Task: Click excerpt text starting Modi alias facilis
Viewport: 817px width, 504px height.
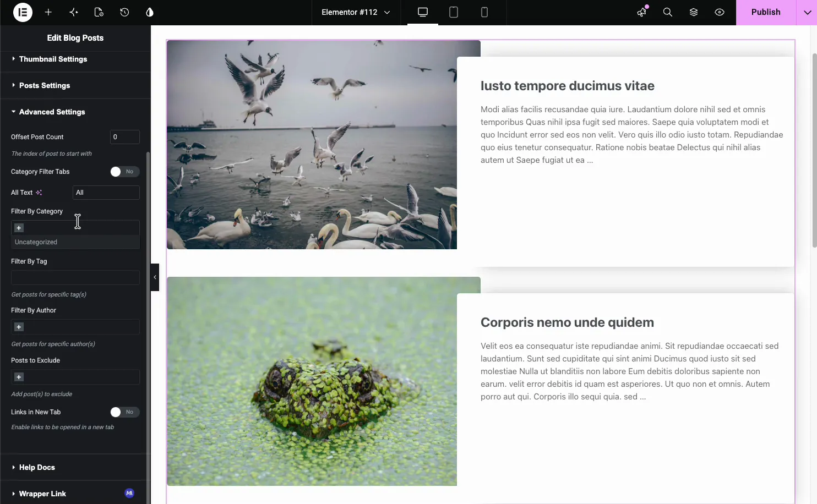Action: tap(631, 135)
